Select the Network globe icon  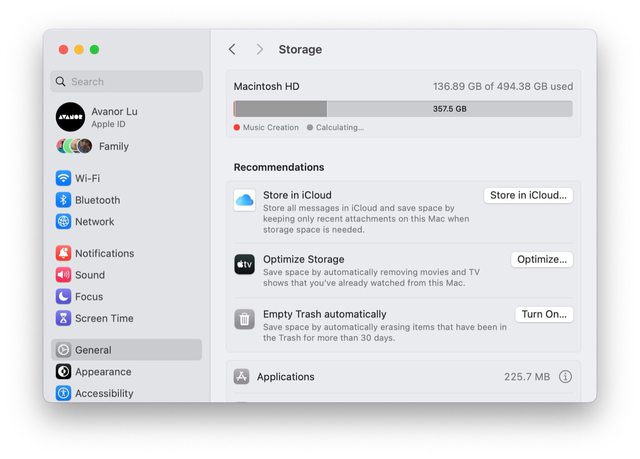click(x=63, y=222)
